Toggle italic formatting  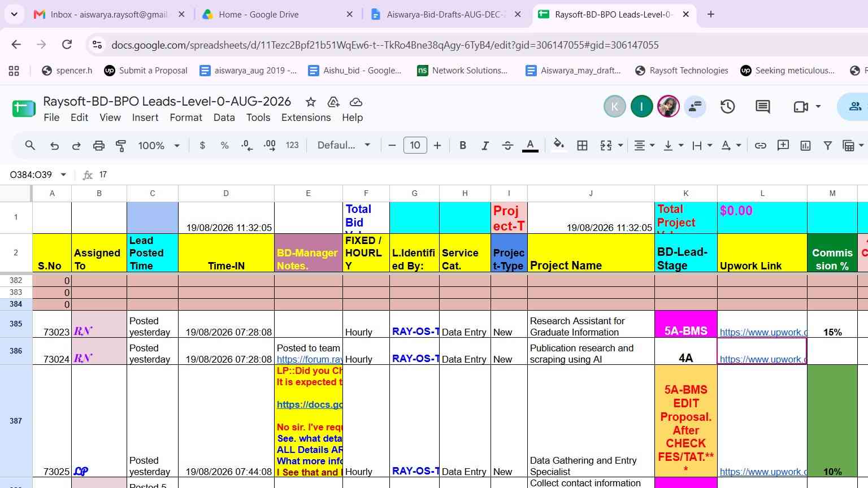click(x=485, y=146)
